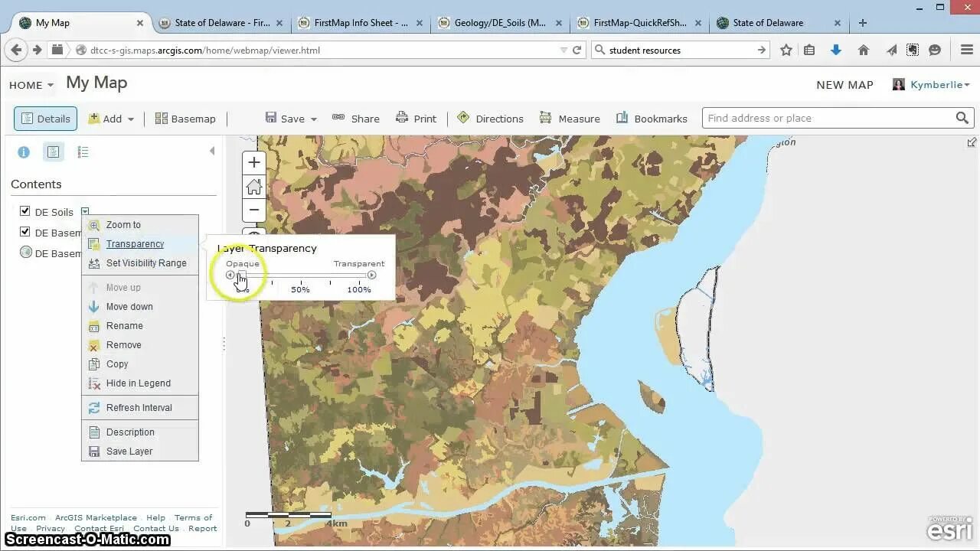Expand the Add menu
980x551 pixels.
tap(112, 119)
